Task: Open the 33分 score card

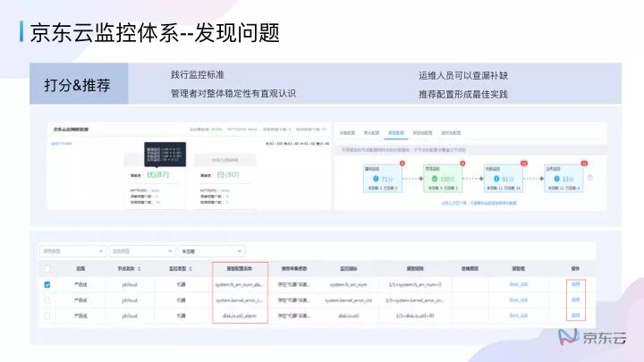Action: coord(563,179)
